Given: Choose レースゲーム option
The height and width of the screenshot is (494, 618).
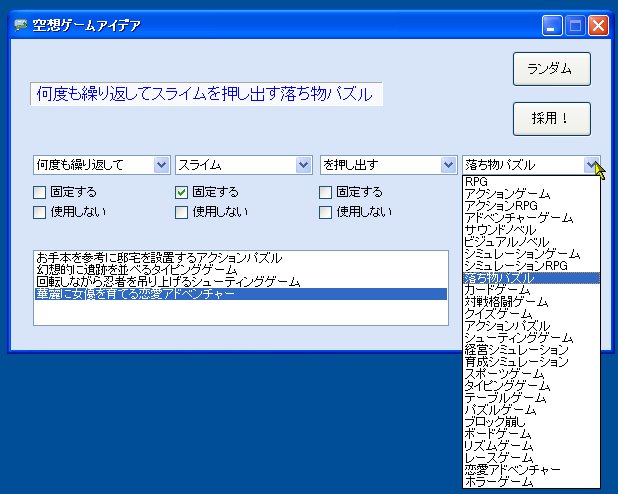Looking at the screenshot, I should coord(531,458).
